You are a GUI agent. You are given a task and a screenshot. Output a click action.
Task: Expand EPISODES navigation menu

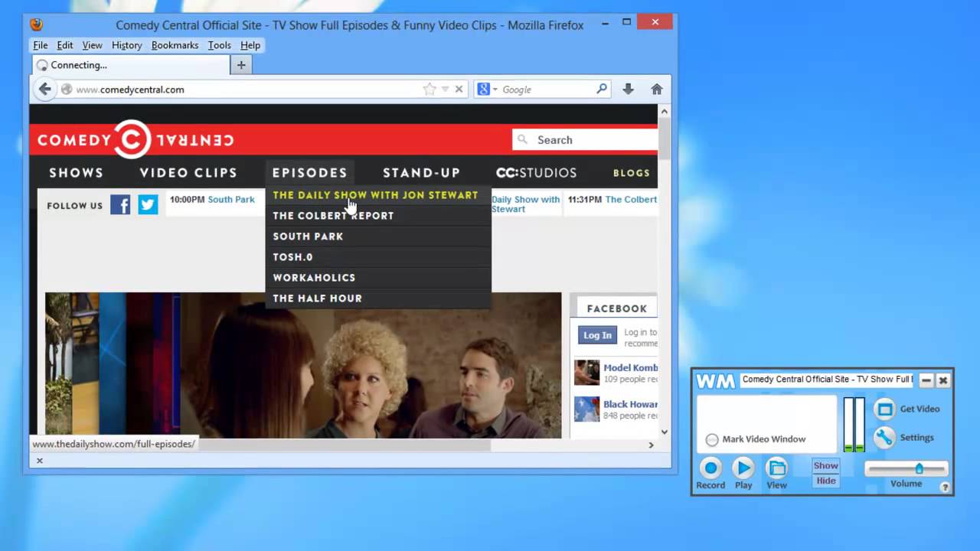pos(310,173)
